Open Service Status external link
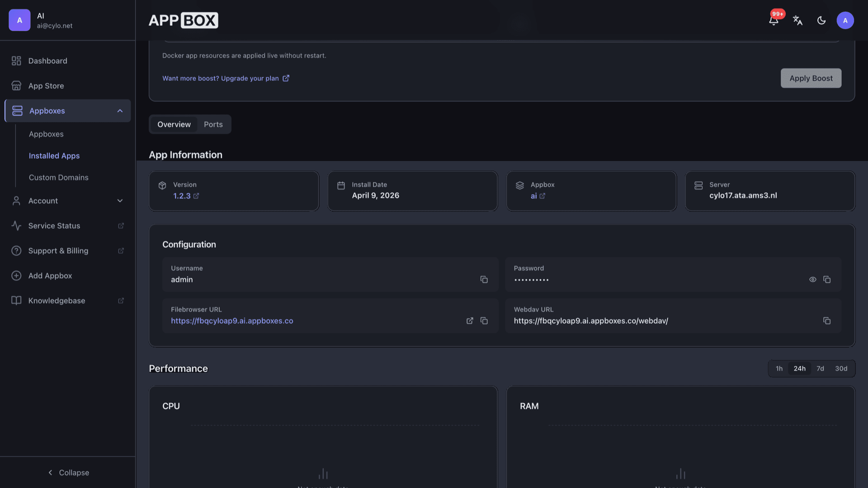 pyautogui.click(x=68, y=226)
